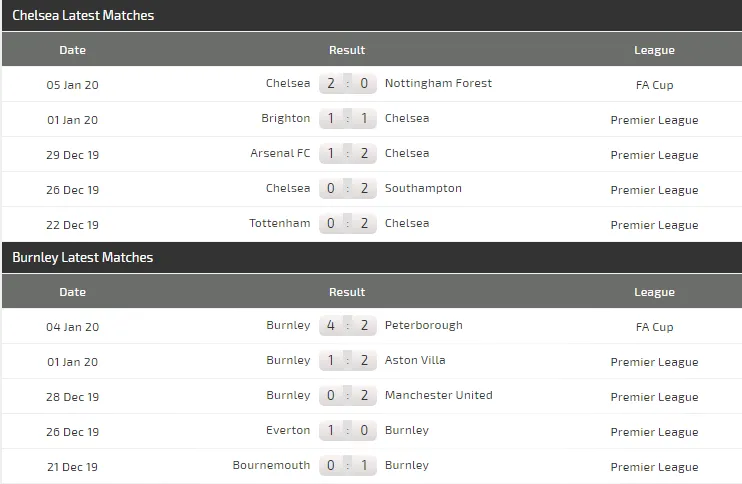Open the Manchester United team link

click(438, 395)
